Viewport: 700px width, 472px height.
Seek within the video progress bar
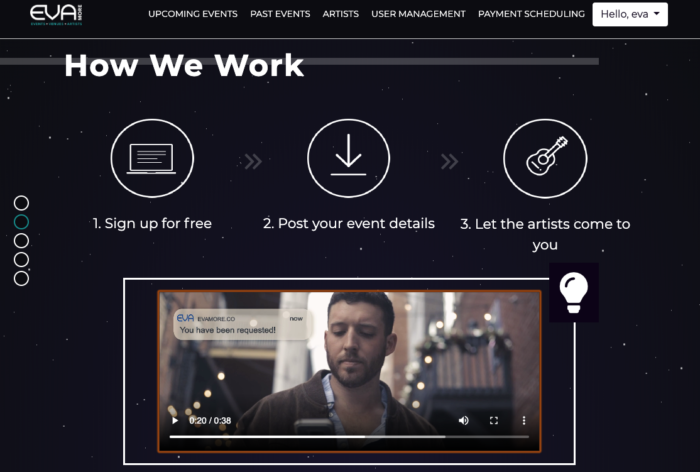pos(349,437)
